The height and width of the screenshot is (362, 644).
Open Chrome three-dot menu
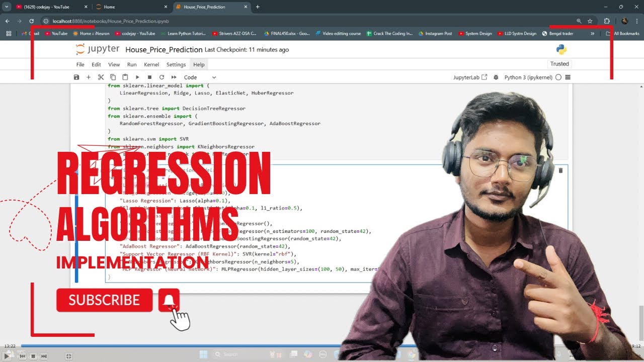pyautogui.click(x=637, y=21)
